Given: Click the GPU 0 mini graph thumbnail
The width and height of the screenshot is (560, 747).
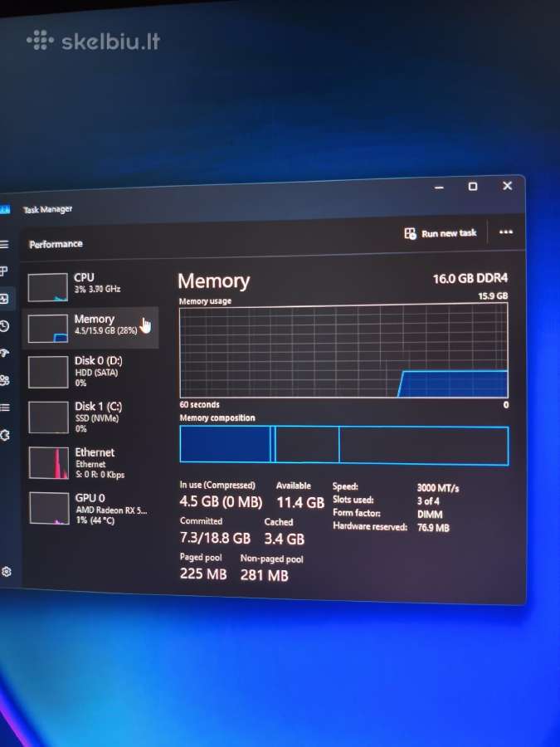Looking at the screenshot, I should tap(50, 508).
